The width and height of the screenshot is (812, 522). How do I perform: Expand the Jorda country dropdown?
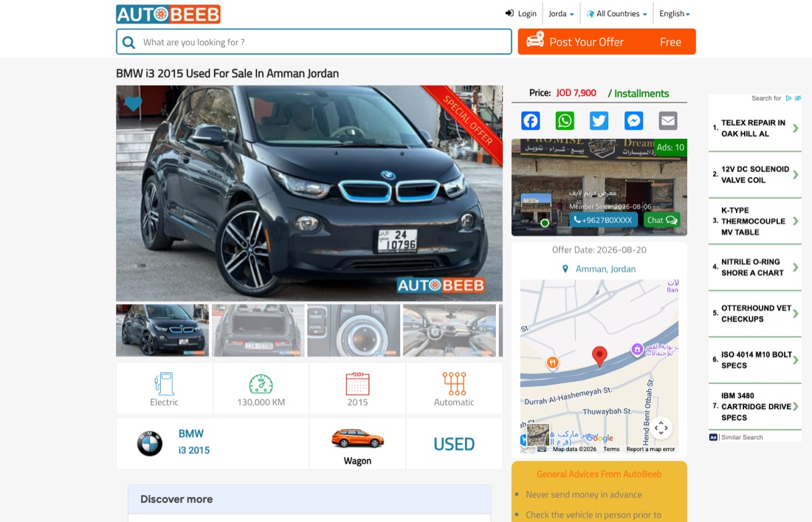click(561, 13)
